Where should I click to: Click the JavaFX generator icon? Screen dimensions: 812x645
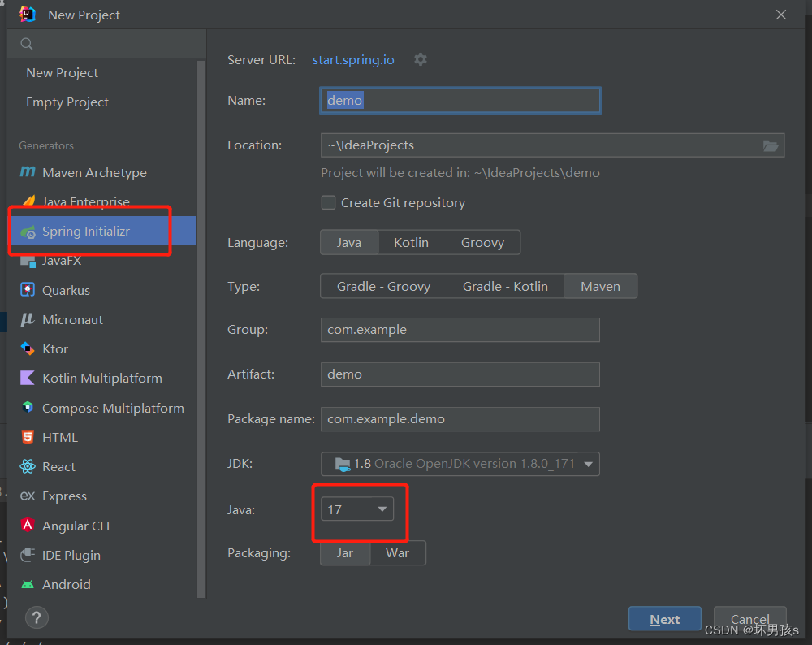point(28,261)
